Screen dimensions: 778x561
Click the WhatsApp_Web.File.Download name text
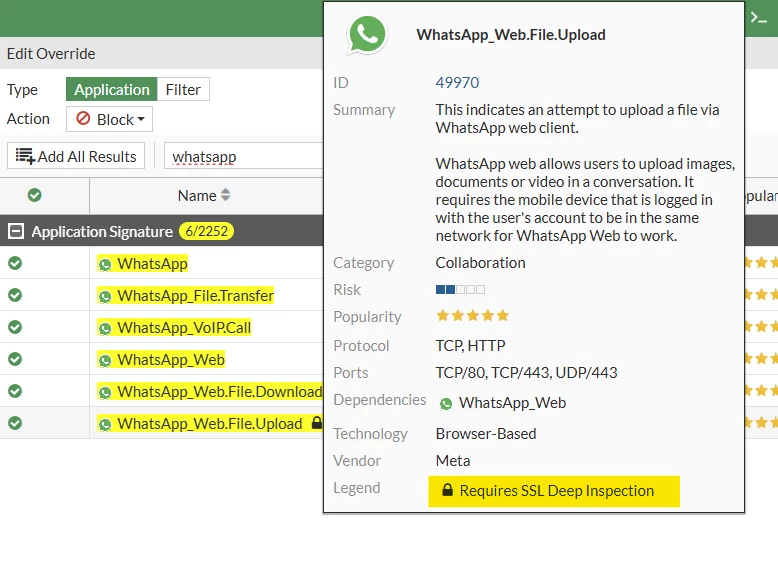[x=220, y=391]
